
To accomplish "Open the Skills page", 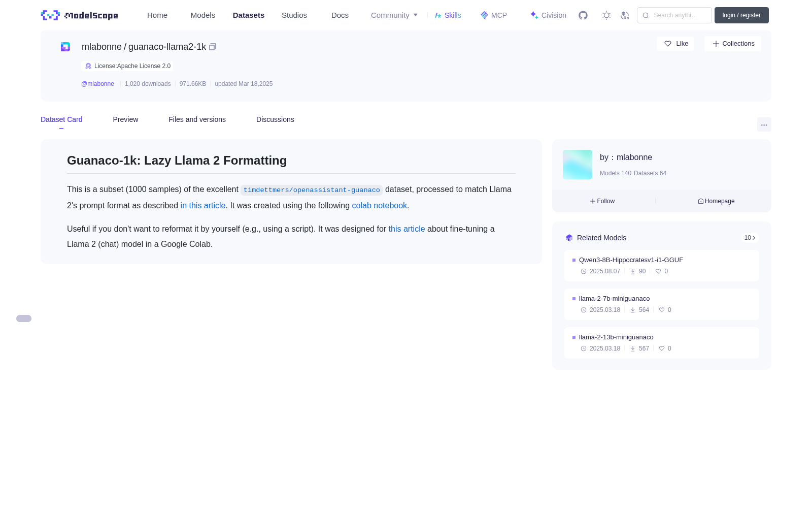I will (448, 15).
